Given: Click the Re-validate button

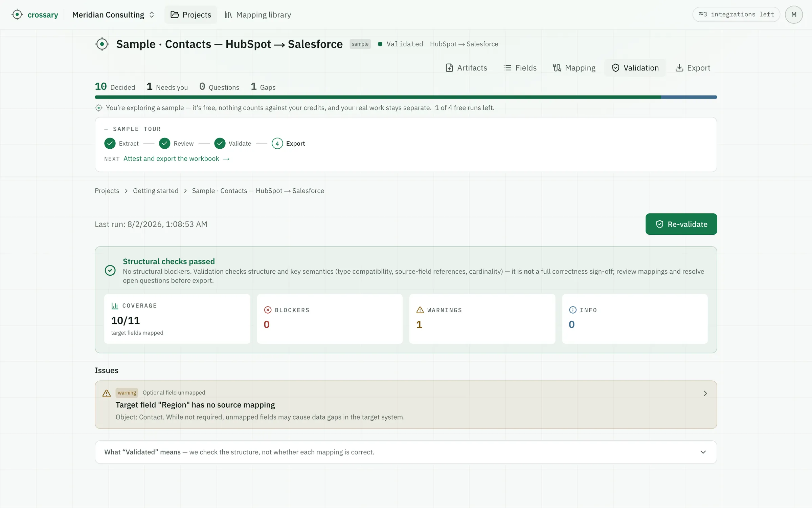Looking at the screenshot, I should pyautogui.click(x=681, y=224).
